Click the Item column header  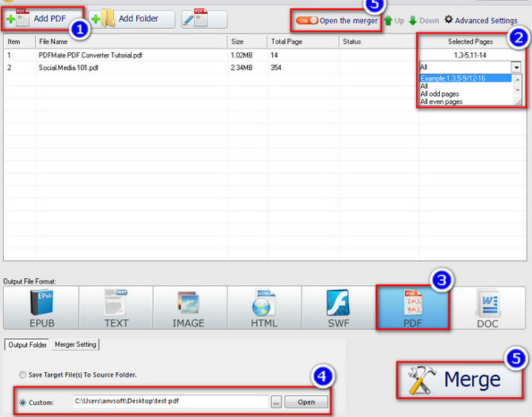coord(19,42)
